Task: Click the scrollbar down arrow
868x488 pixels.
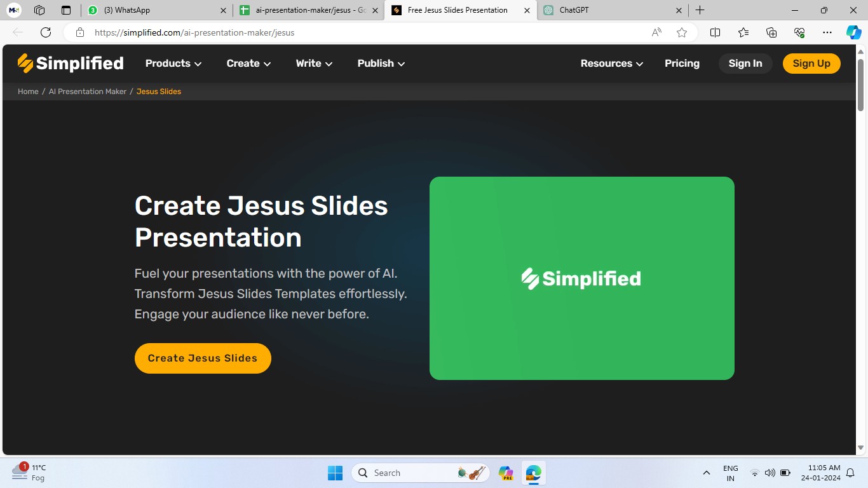Action: pyautogui.click(x=861, y=448)
